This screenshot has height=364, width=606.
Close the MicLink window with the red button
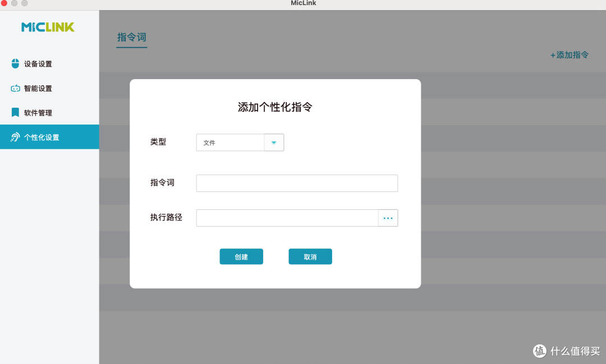(4, 3)
